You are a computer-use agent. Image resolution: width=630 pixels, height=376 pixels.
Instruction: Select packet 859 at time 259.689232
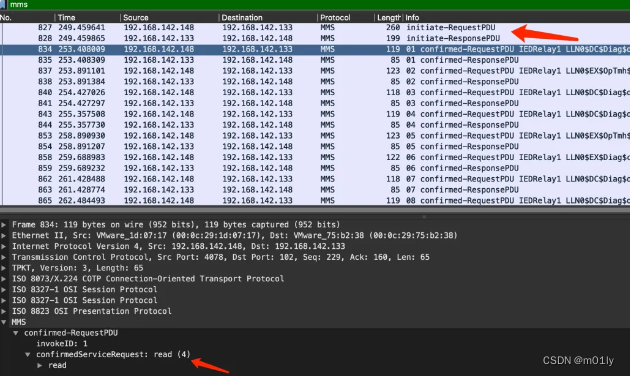pyautogui.click(x=315, y=168)
